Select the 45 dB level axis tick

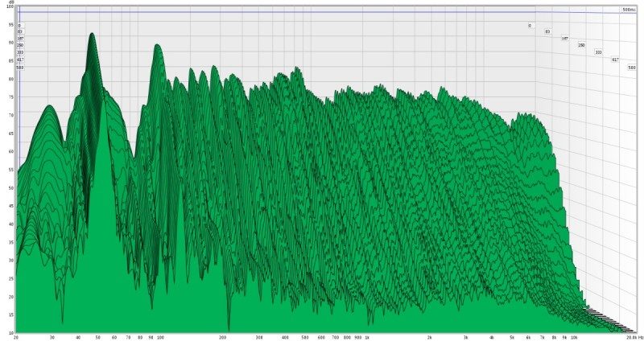11,206
